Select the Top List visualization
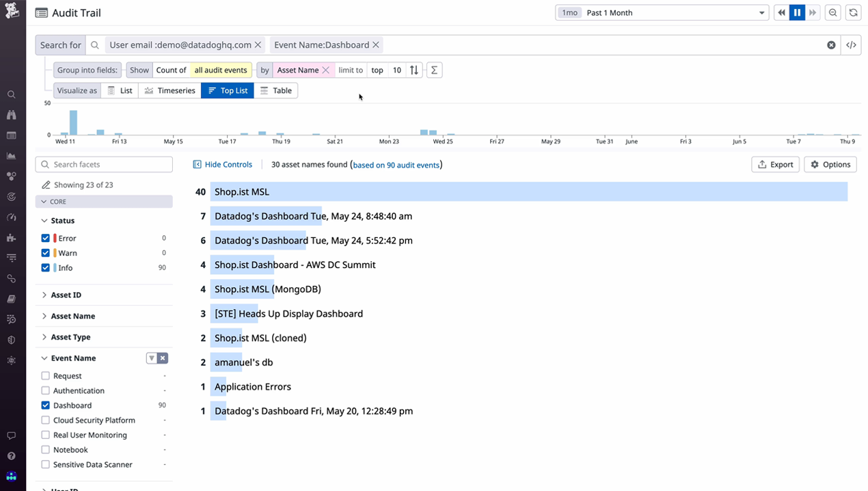The height and width of the screenshot is (491, 868). 228,90
